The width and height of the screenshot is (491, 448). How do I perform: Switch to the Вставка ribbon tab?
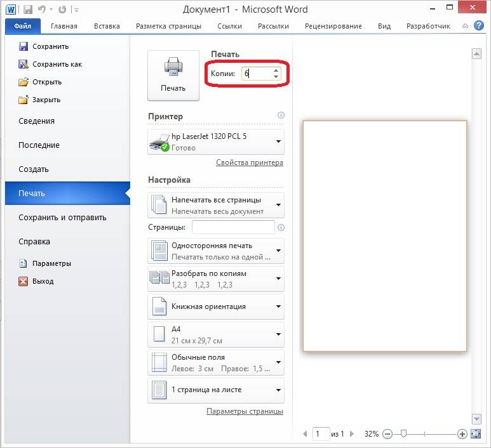point(107,26)
